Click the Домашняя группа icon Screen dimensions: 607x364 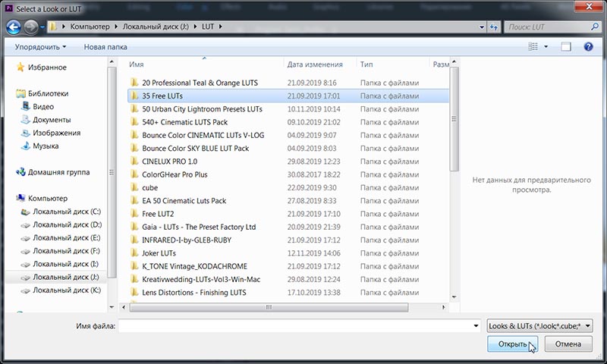(x=20, y=171)
